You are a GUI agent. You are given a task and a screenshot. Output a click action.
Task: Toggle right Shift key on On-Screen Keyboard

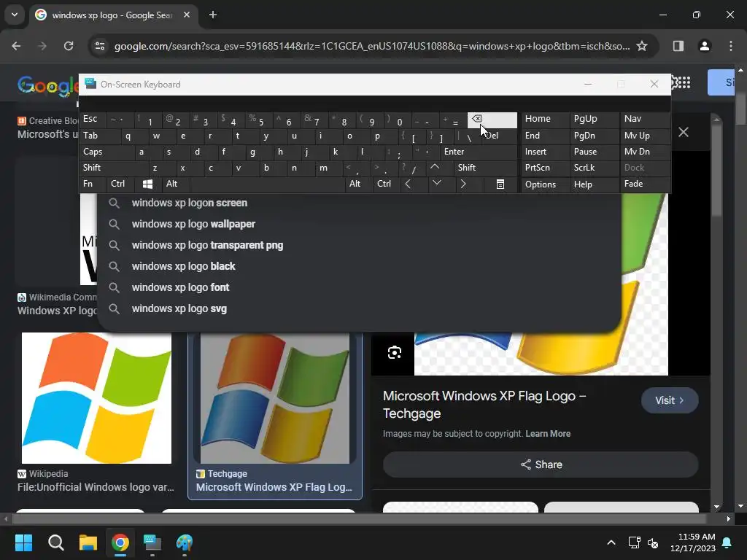(x=485, y=168)
